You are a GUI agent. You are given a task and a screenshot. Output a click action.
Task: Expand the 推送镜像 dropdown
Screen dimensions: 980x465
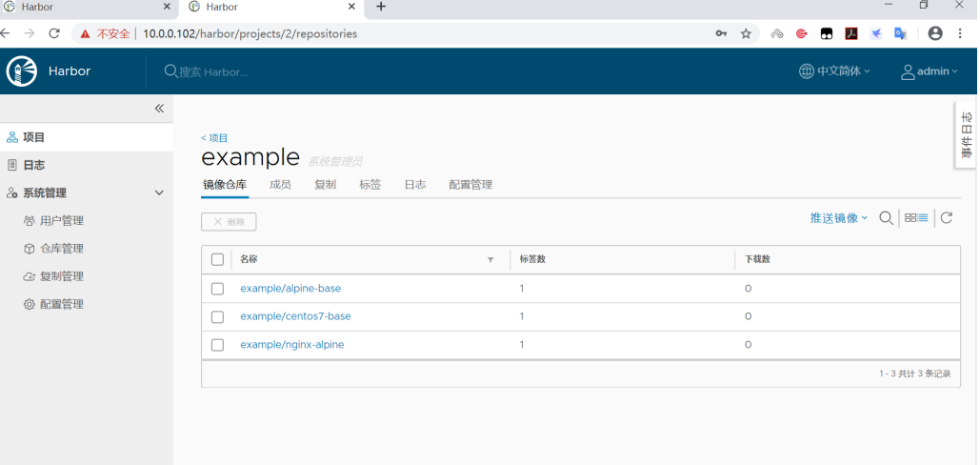[839, 218]
